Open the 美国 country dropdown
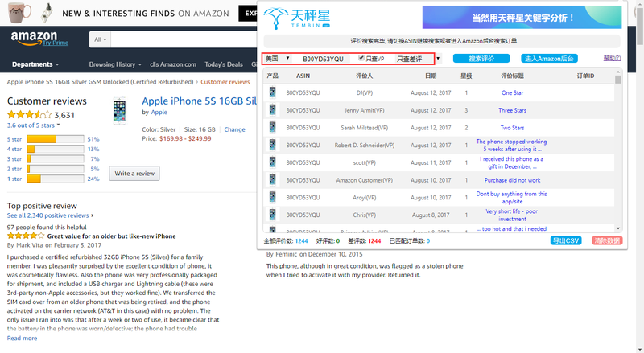This screenshot has height=353, width=644. (x=278, y=58)
